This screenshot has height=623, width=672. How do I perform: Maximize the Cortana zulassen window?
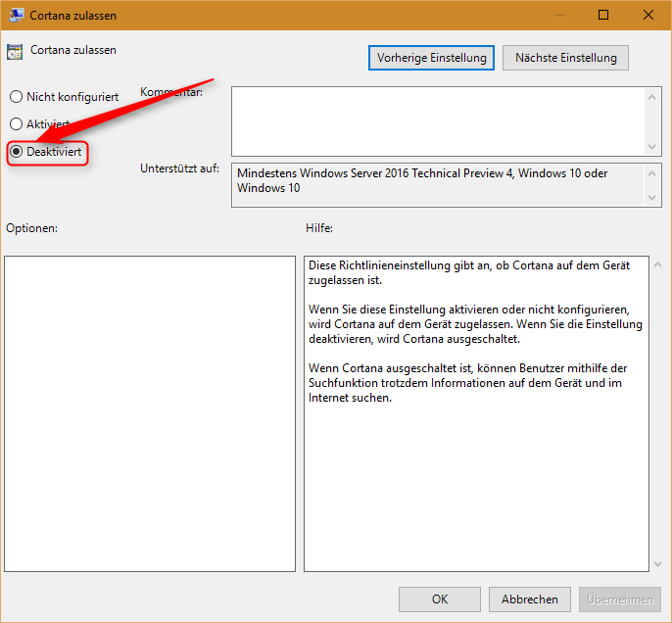603,15
